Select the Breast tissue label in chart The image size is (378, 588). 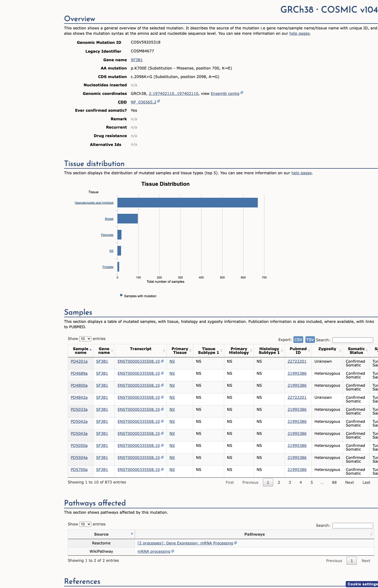tap(109, 219)
